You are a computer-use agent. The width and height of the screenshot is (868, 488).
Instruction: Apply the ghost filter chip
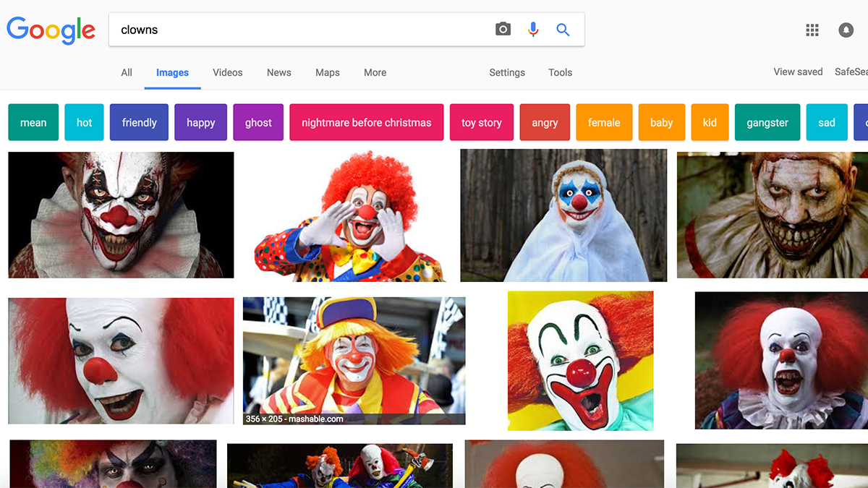(x=258, y=122)
